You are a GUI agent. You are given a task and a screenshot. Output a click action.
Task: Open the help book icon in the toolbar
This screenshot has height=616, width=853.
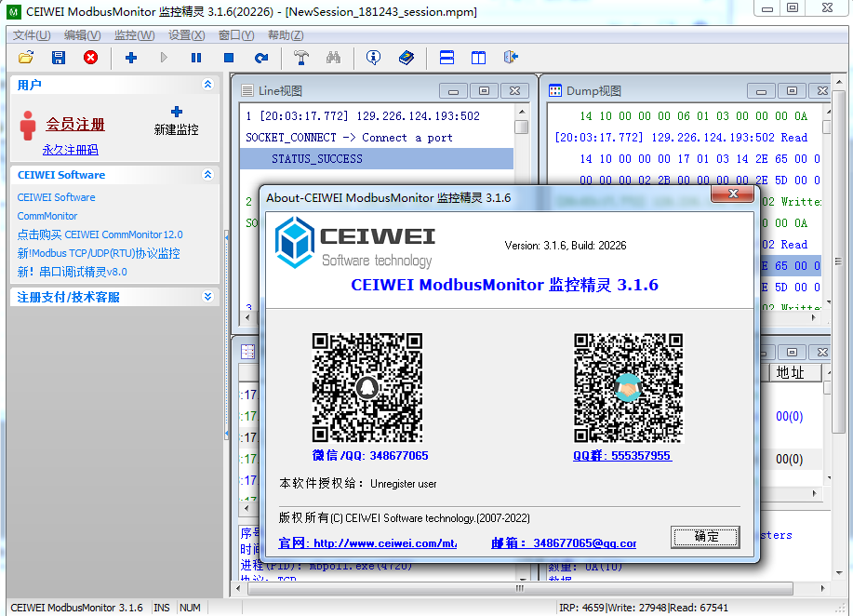[x=407, y=57]
